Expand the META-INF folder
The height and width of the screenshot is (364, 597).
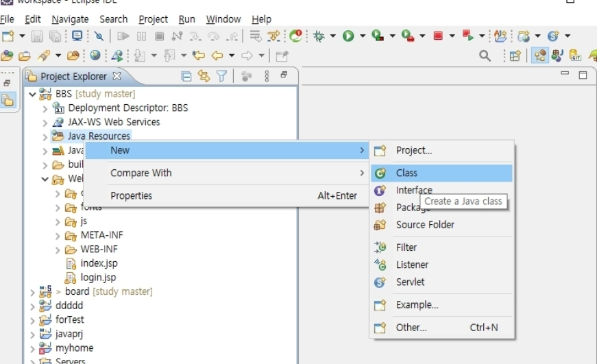pos(58,236)
